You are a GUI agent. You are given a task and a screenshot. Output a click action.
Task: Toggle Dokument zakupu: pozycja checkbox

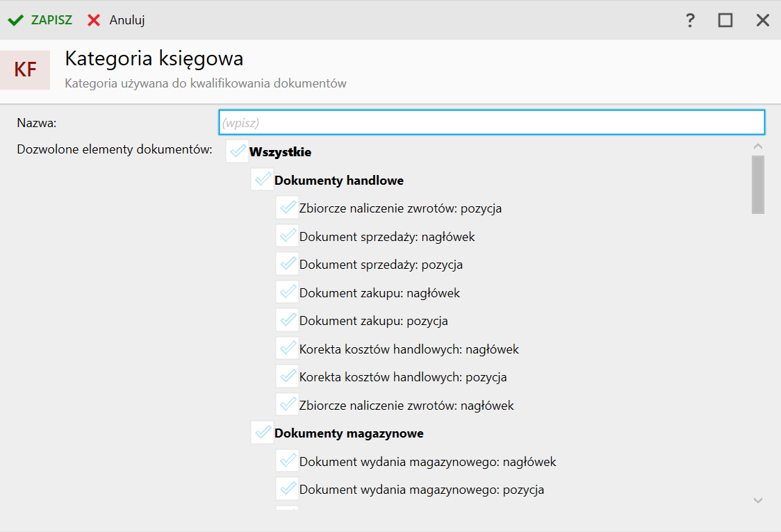(287, 320)
